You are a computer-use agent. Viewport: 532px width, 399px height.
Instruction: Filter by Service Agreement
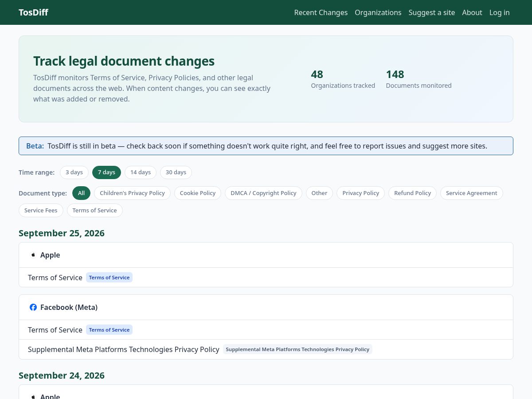click(472, 193)
